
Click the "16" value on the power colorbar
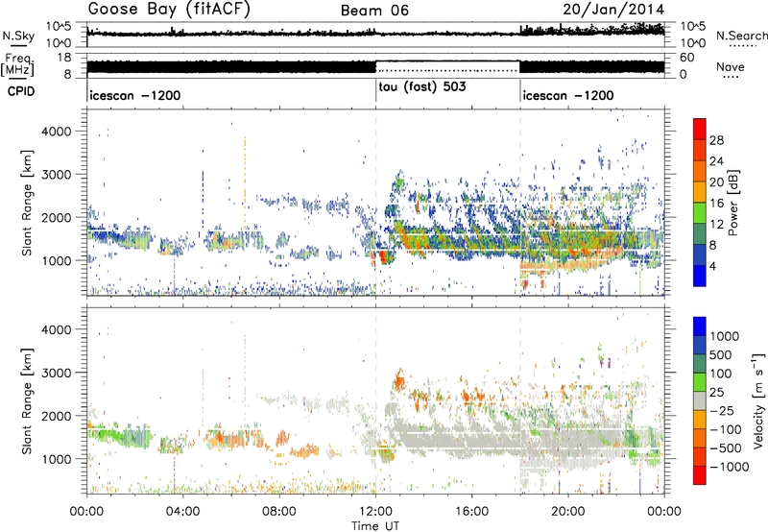click(x=716, y=204)
